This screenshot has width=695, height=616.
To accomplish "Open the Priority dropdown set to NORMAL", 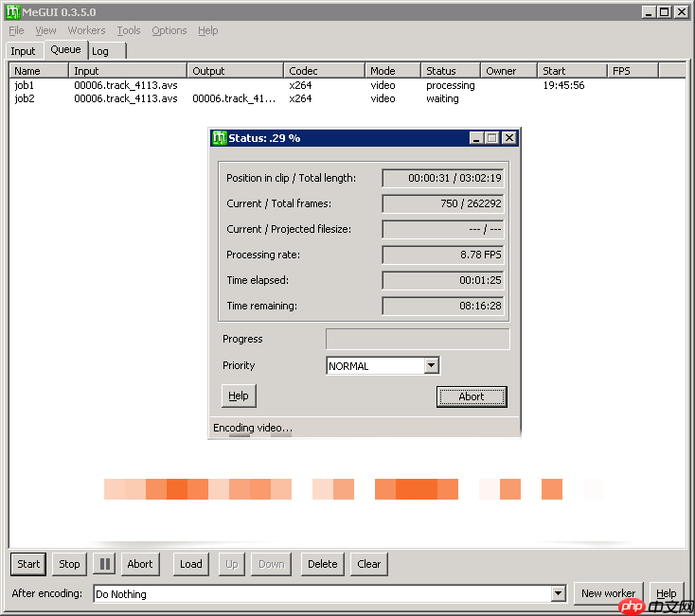I will click(431, 366).
